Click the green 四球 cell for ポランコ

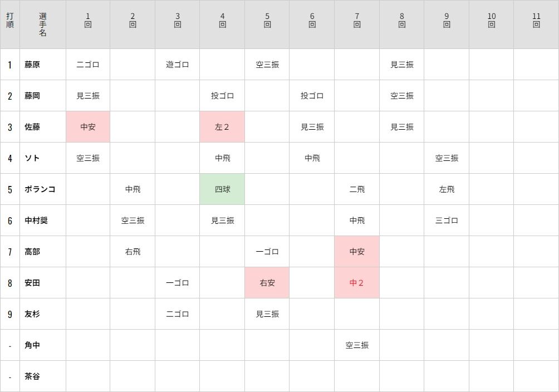click(x=222, y=189)
